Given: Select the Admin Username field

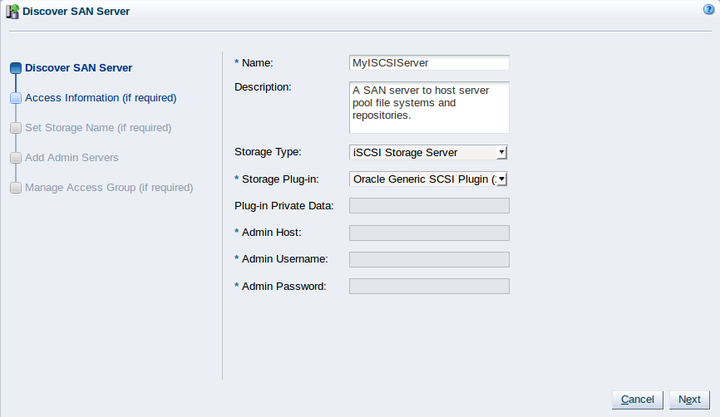Looking at the screenshot, I should click(x=429, y=260).
